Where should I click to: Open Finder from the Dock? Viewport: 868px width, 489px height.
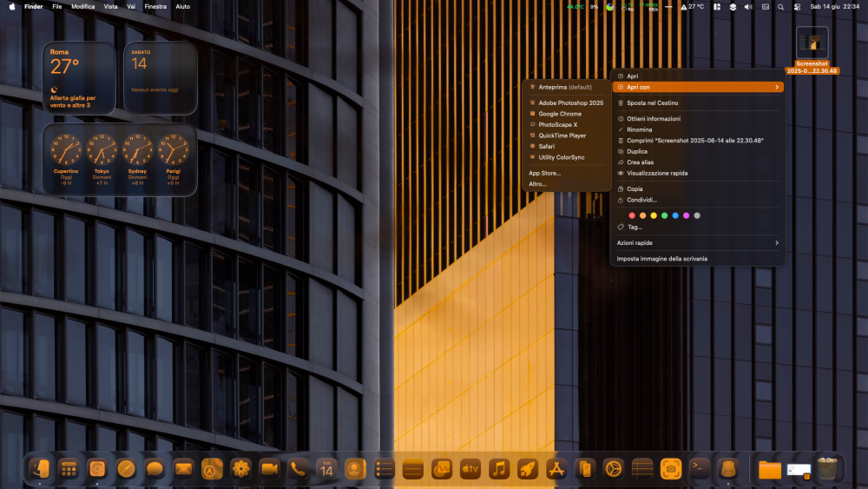(40, 469)
